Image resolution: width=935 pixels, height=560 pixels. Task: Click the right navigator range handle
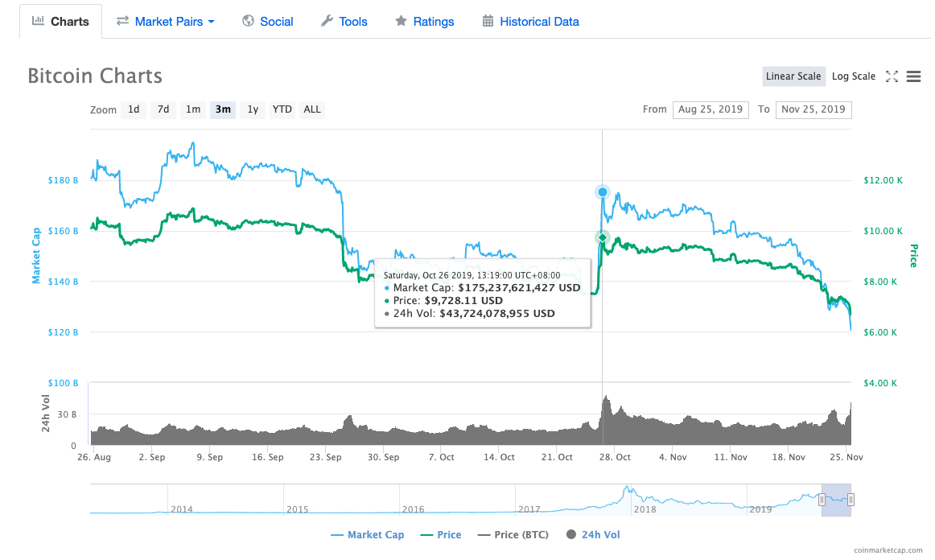tap(851, 500)
